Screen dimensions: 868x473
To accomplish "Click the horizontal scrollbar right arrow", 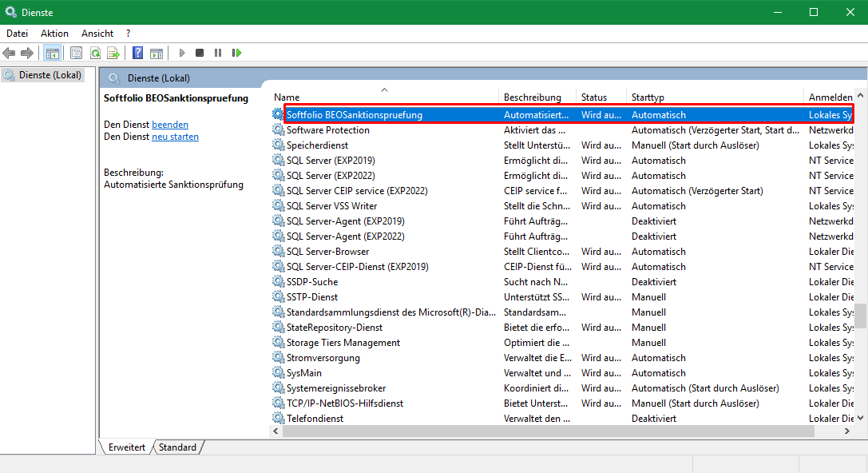I will [x=847, y=431].
